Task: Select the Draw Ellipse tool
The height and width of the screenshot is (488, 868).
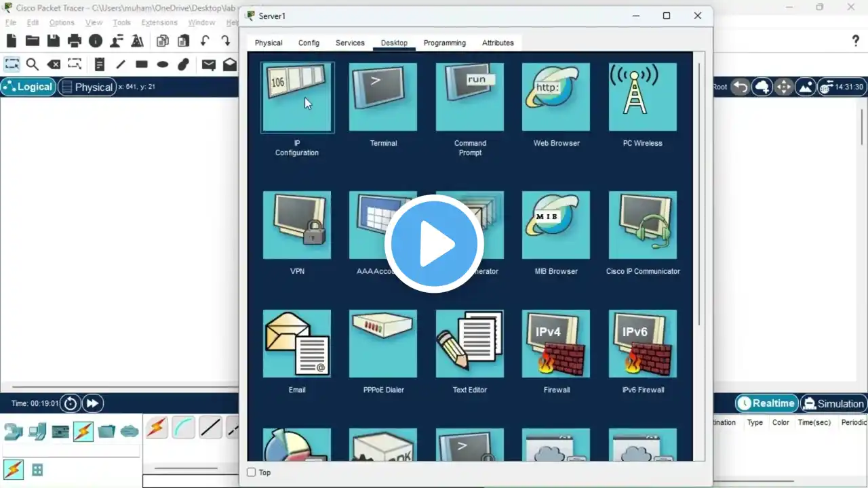Action: coord(163,64)
